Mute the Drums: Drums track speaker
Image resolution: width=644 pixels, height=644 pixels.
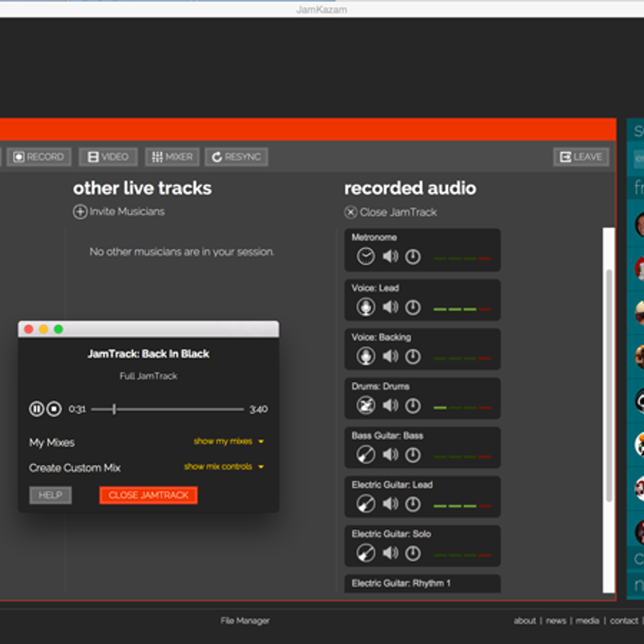pos(390,405)
